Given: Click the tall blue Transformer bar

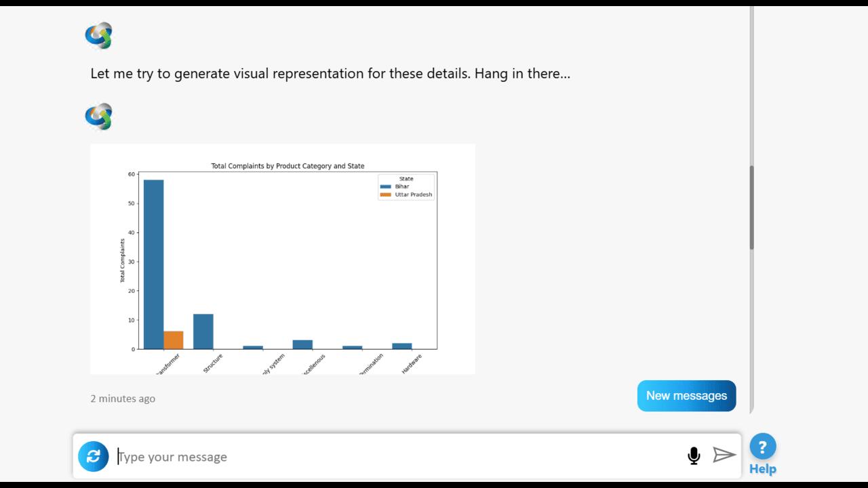Looking at the screenshot, I should coord(153,264).
